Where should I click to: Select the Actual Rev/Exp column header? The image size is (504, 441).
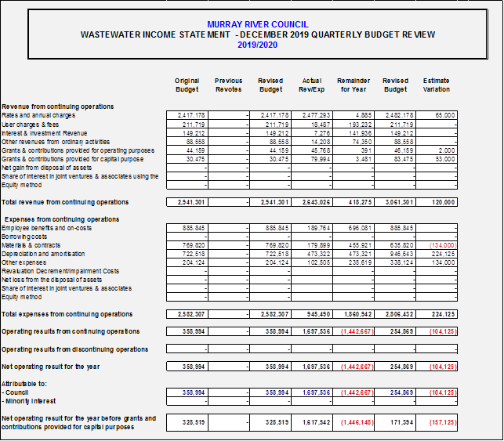tap(311, 85)
